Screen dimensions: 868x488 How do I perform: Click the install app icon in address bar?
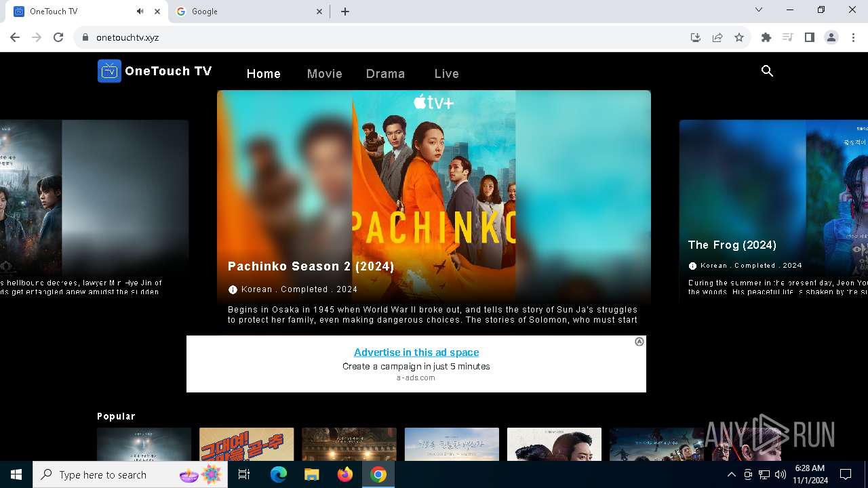(x=695, y=37)
